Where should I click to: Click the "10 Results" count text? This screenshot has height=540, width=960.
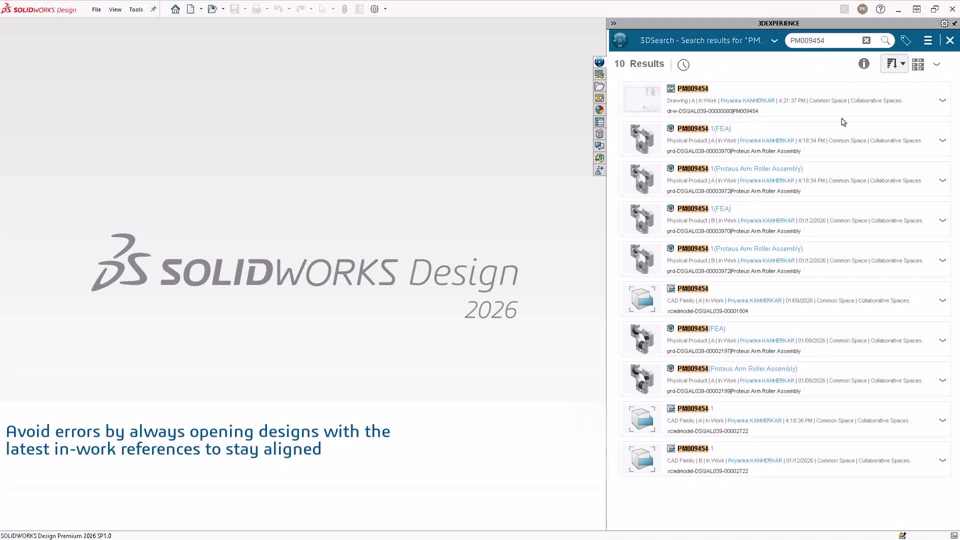click(639, 64)
